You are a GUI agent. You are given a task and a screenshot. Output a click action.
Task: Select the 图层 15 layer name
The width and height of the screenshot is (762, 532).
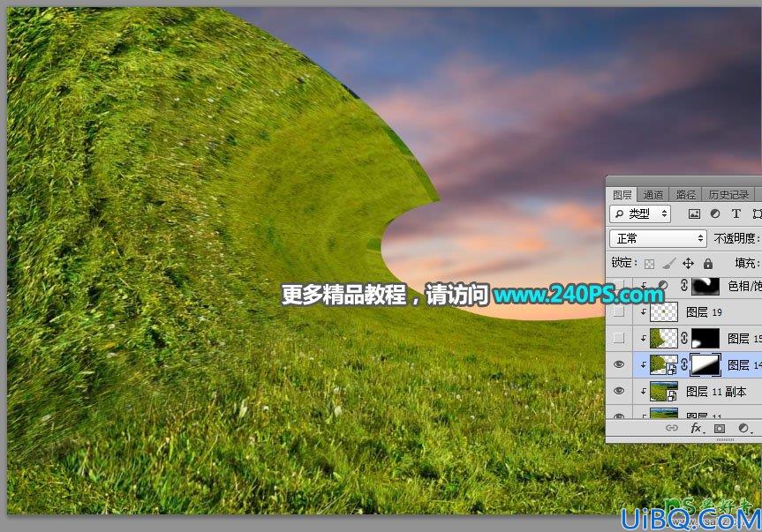click(744, 338)
